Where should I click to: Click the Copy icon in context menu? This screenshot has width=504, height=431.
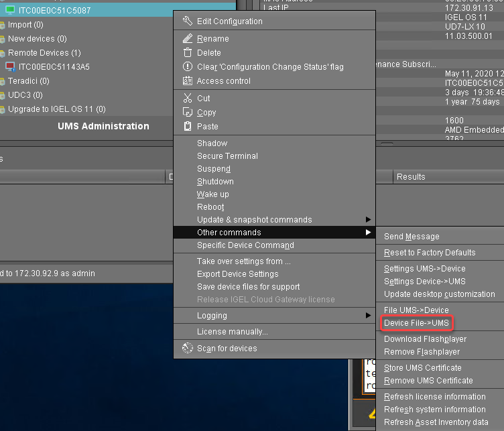187,113
